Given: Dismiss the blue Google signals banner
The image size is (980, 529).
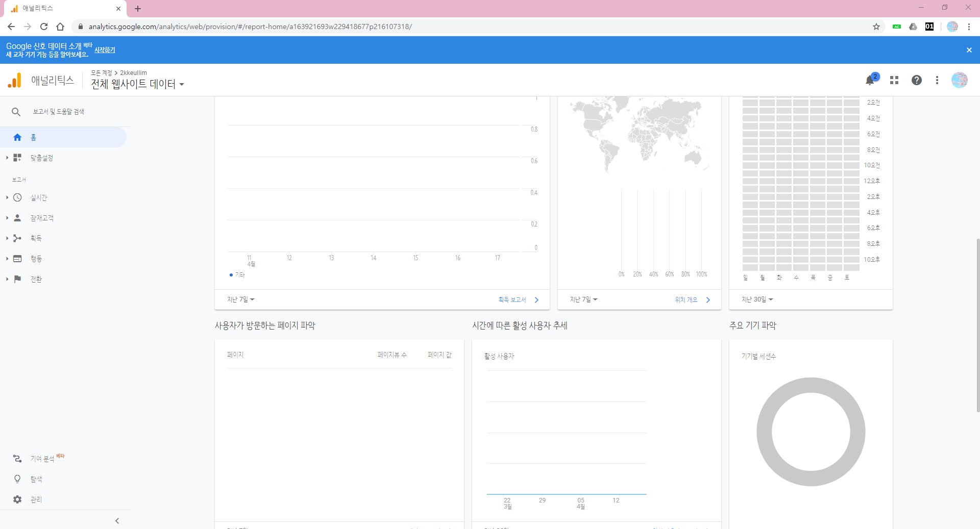Looking at the screenshot, I should 969,50.
